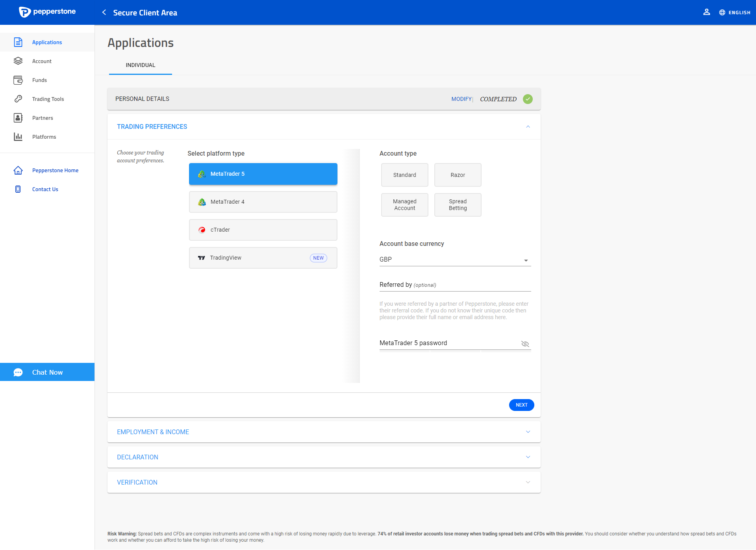Click the green completed checkmark icon

tap(528, 99)
